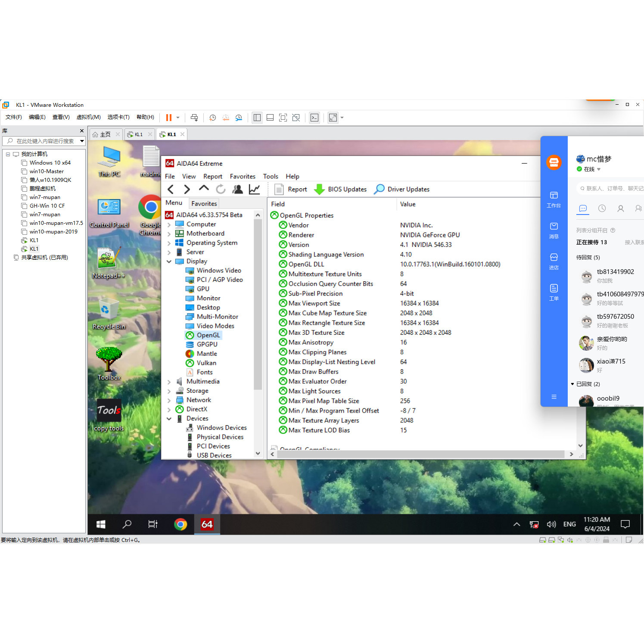
Task: Switch to the Favorites tab in AIDA64
Action: pyautogui.click(x=204, y=203)
